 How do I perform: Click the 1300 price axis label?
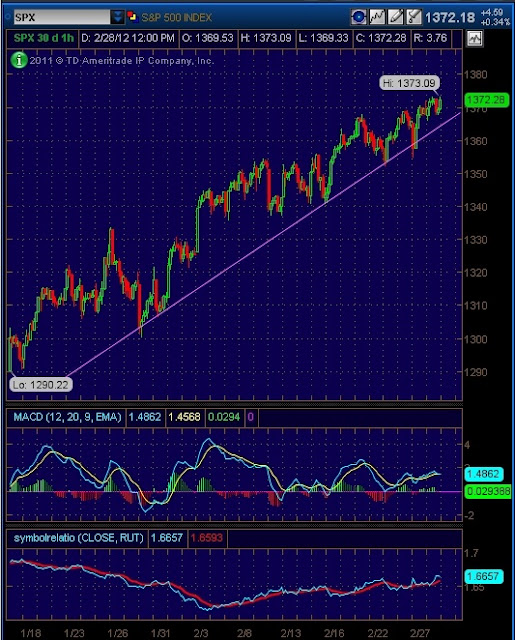476,339
